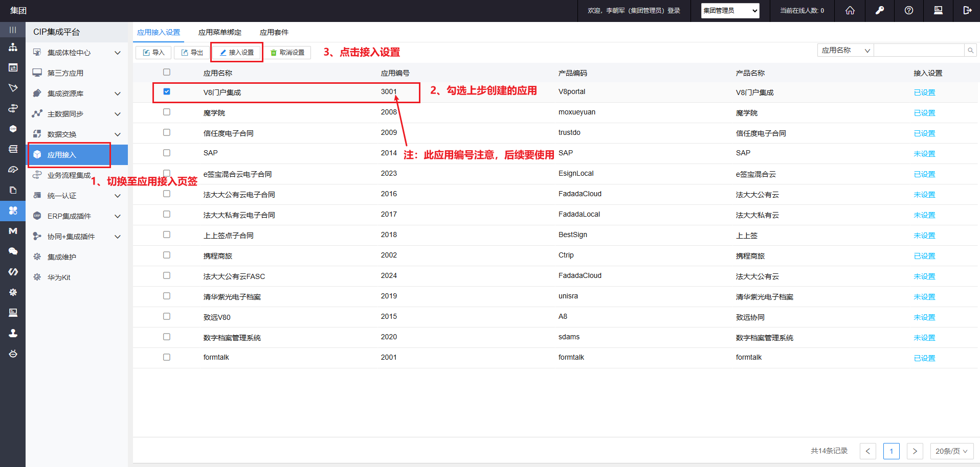Click the chat bubbles icon in rail
Image resolution: width=980 pixels, height=467 pixels.
(x=13, y=251)
